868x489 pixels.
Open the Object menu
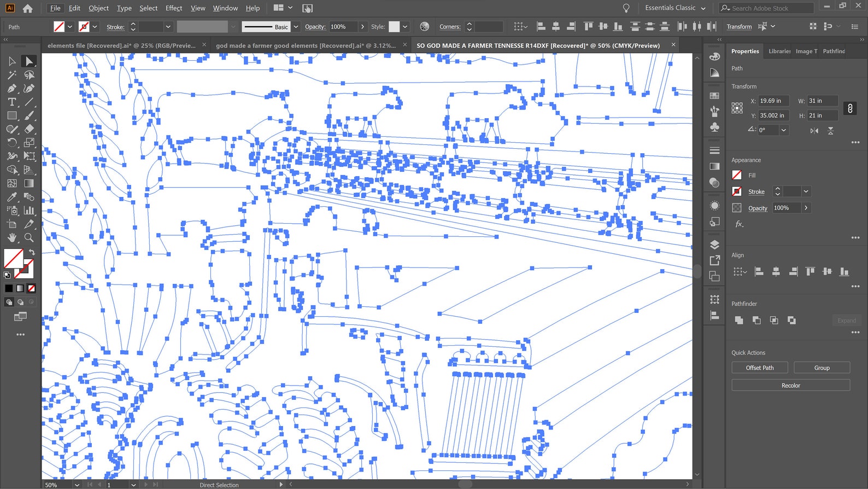pyautogui.click(x=98, y=8)
